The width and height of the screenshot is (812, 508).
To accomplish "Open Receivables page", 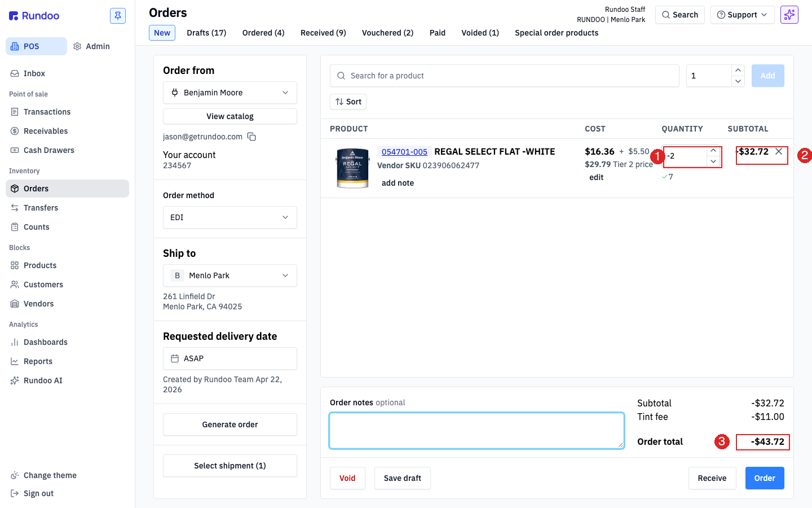I will (x=68, y=131).
